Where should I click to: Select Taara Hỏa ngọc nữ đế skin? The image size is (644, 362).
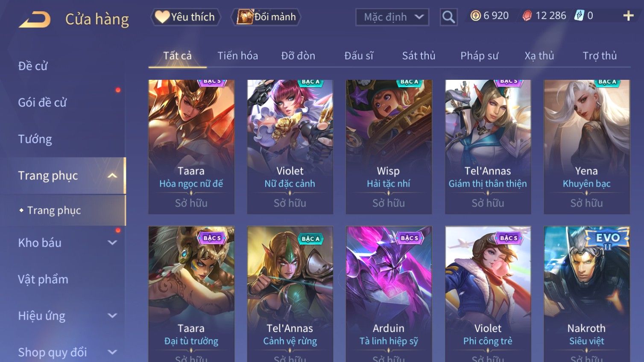pyautogui.click(x=191, y=146)
